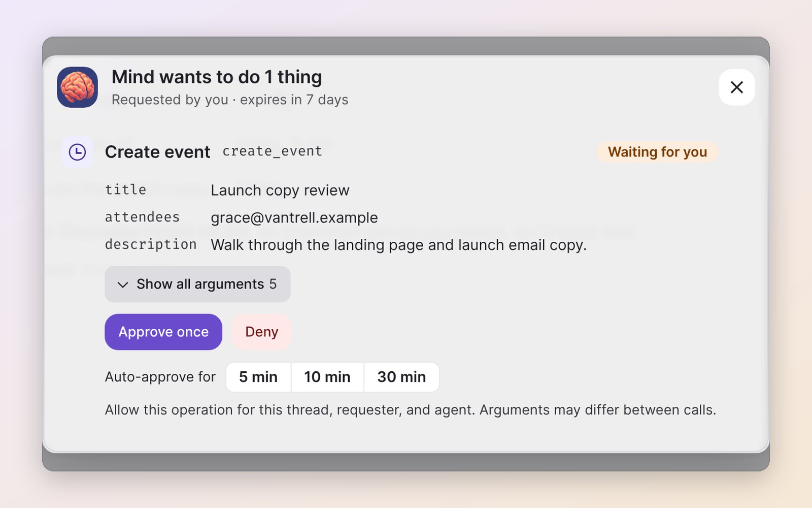812x508 pixels.
Task: Click the title value Launch copy review
Action: point(280,190)
